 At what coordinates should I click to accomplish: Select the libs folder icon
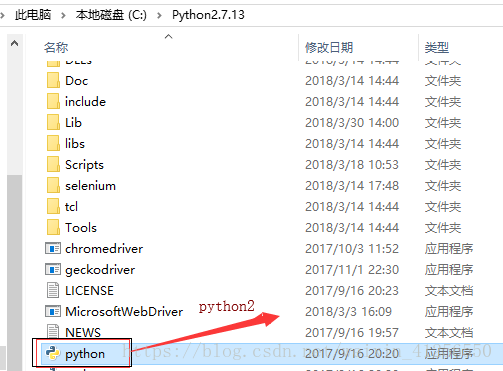point(53,144)
